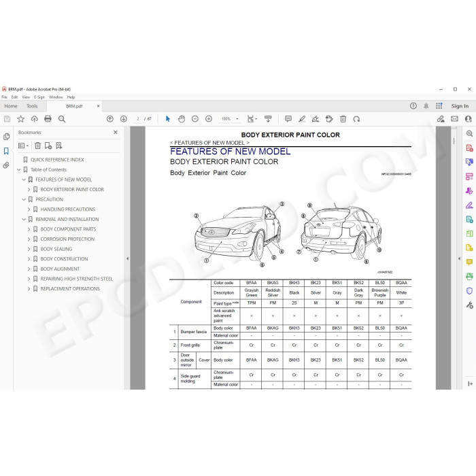Jump to REPAIRING HIGH STRENGTH STEEL bookmark

tap(76, 279)
